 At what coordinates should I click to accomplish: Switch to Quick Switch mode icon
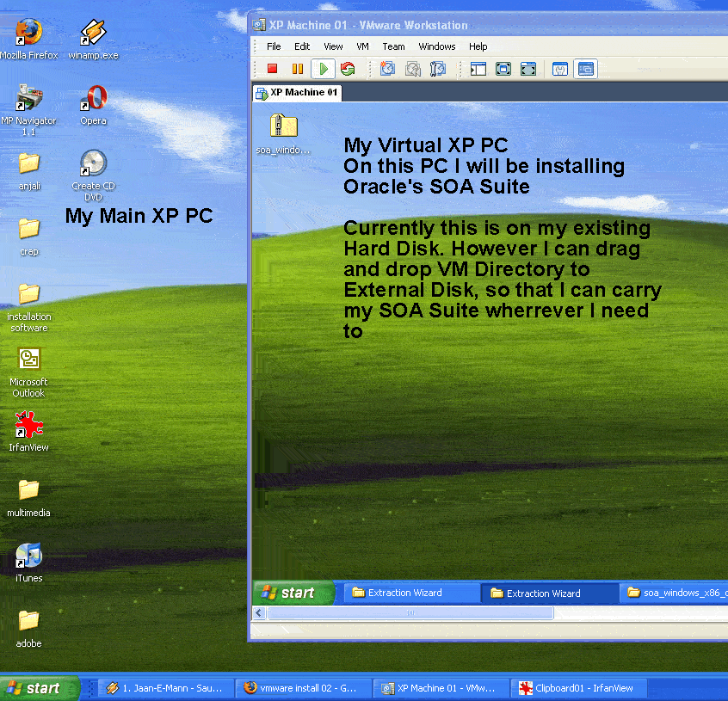pos(503,69)
